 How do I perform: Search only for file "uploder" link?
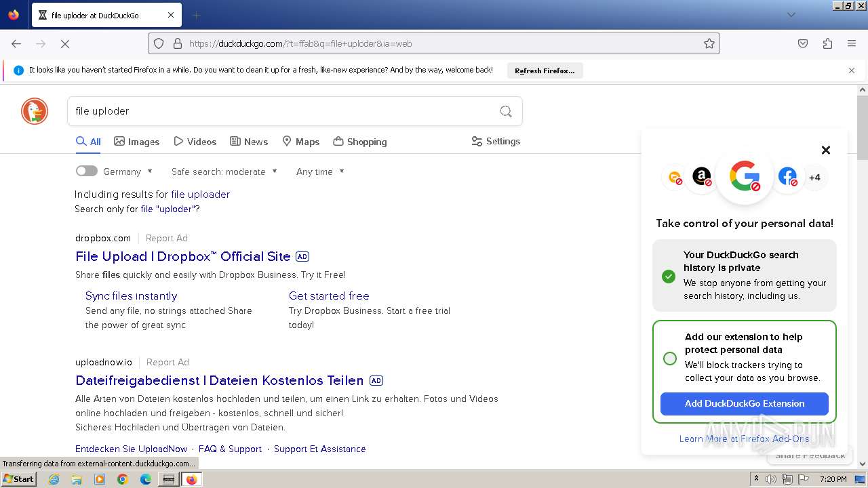[170, 209]
